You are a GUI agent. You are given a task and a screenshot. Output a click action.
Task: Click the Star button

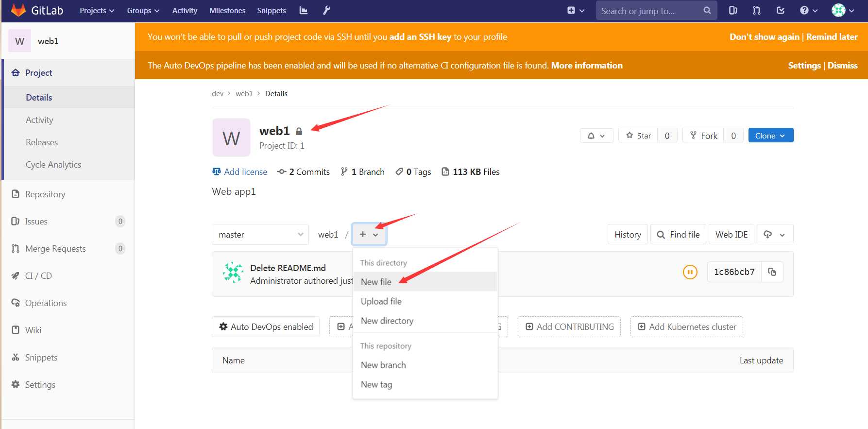[x=638, y=136]
